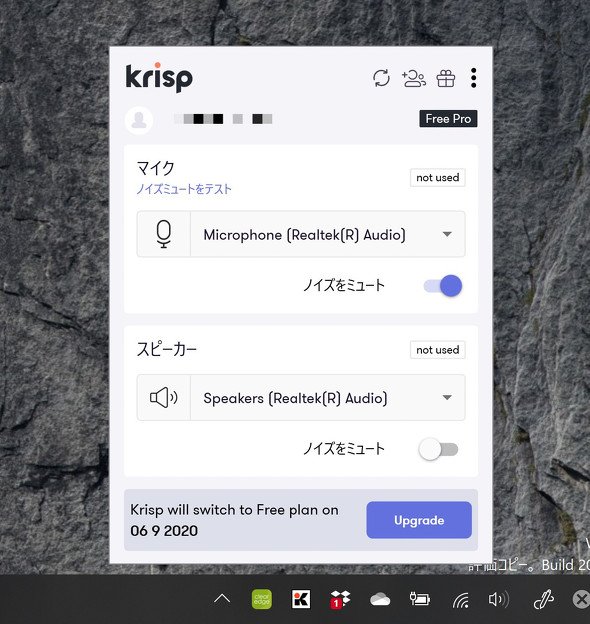Open the OneDrive cloud tray icon
Image resolution: width=590 pixels, height=624 pixels.
coord(380,599)
